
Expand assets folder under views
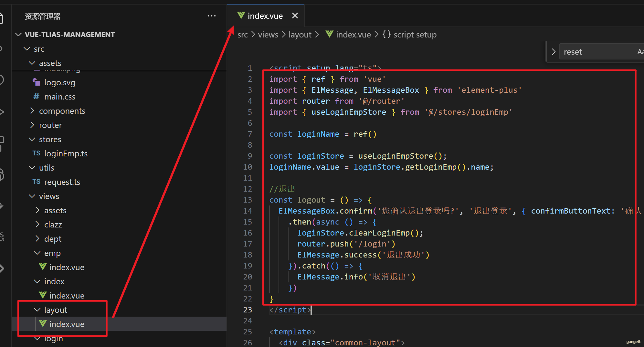pos(37,210)
